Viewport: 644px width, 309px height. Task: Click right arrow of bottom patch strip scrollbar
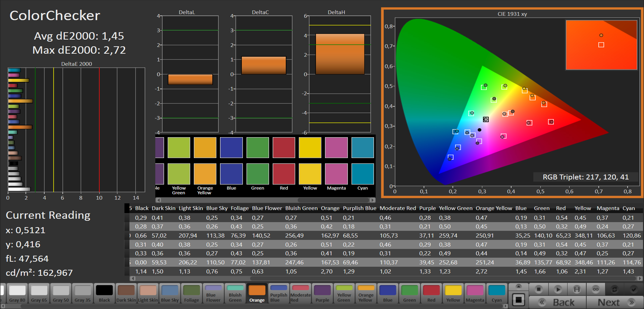[x=506, y=306]
